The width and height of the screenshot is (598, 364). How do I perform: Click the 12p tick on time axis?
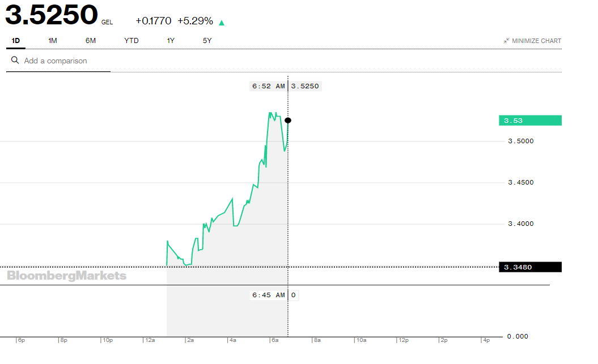click(404, 340)
